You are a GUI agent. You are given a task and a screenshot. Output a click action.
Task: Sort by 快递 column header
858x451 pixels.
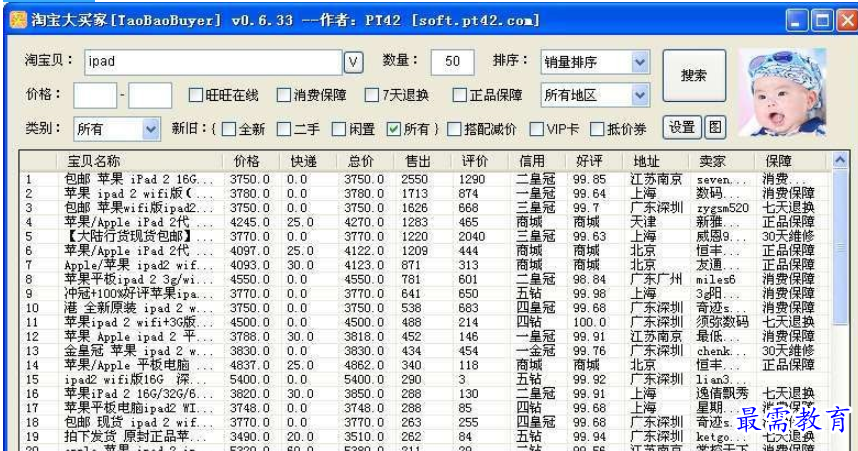click(x=309, y=161)
